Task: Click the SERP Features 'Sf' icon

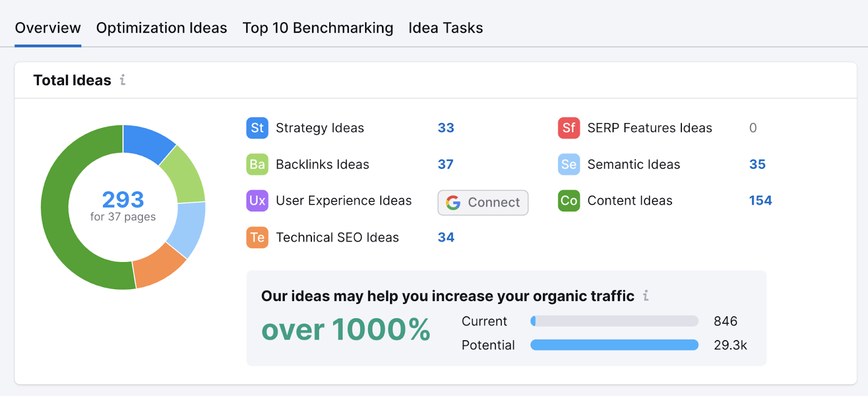Action: pyautogui.click(x=568, y=128)
